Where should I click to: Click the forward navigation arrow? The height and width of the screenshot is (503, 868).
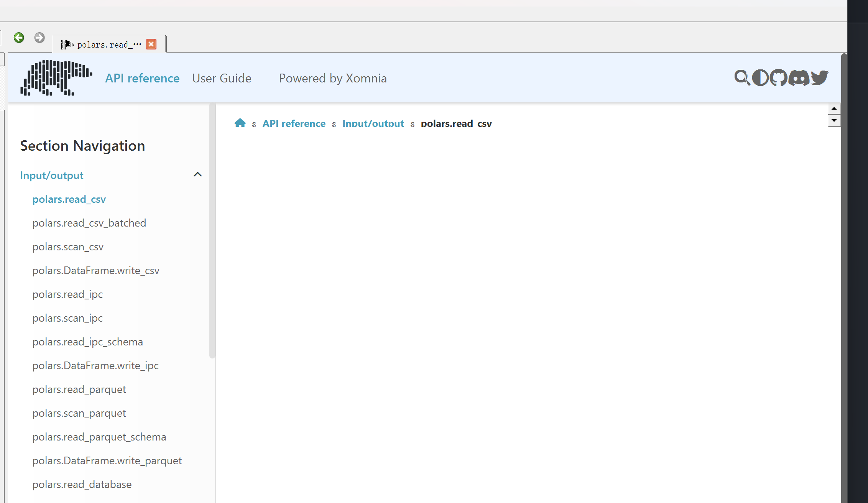pyautogui.click(x=39, y=38)
